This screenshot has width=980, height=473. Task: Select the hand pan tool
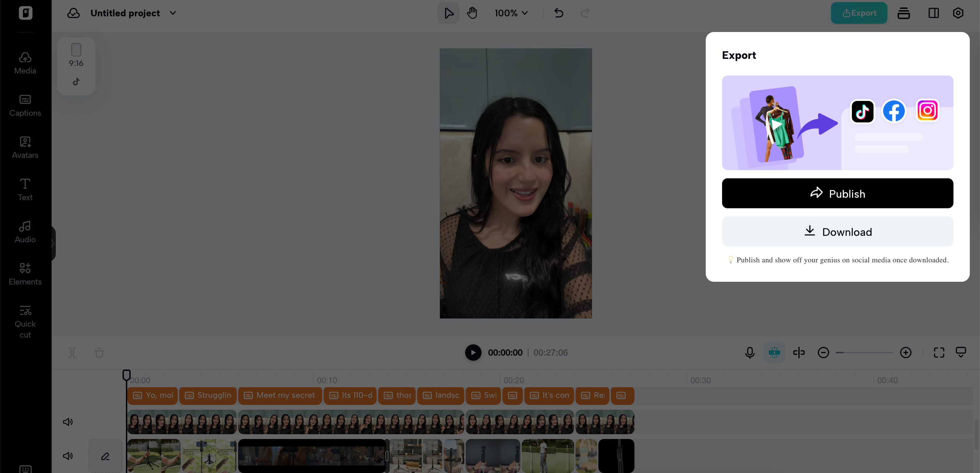(x=472, y=13)
